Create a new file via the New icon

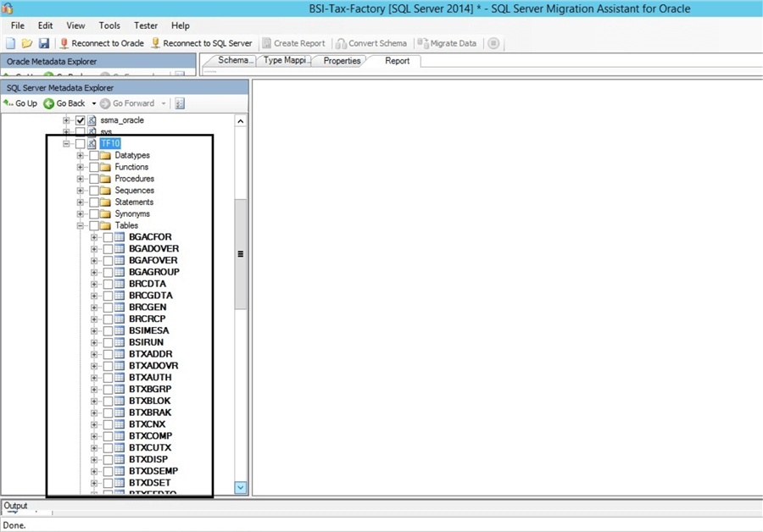pos(11,42)
